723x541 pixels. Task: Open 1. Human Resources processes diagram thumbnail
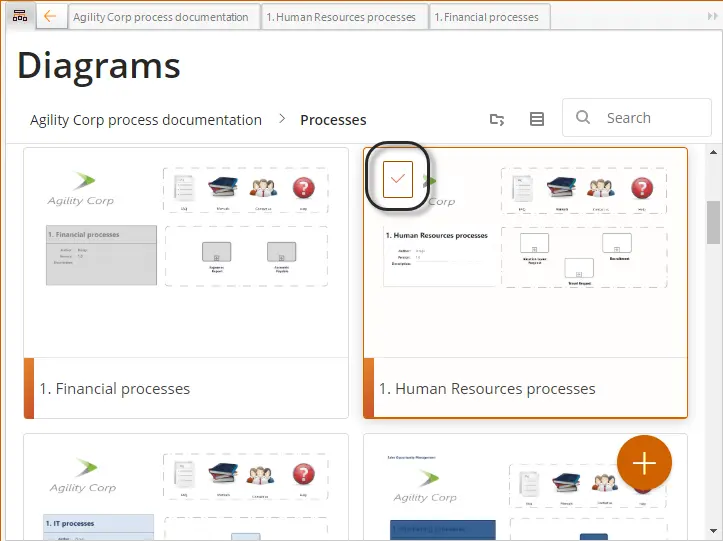[526, 252]
